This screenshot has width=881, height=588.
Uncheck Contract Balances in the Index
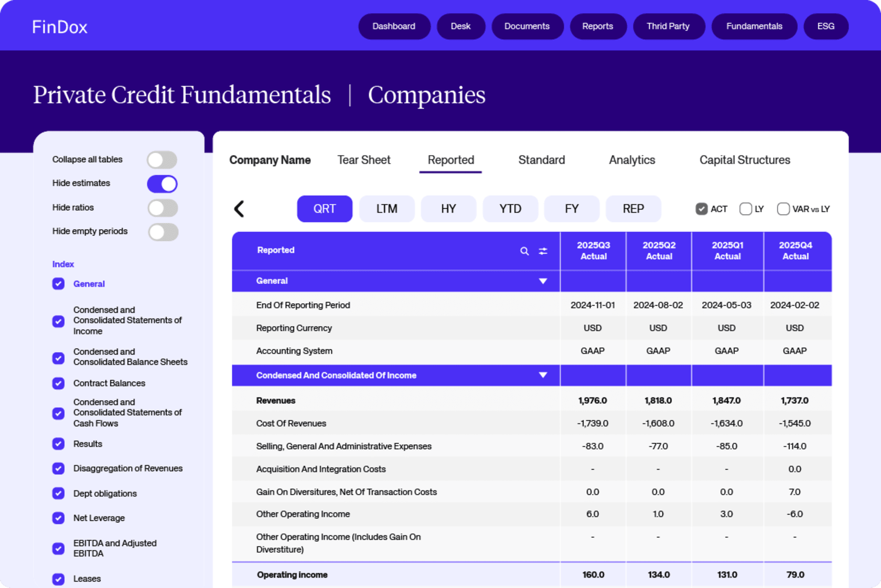[x=59, y=383]
